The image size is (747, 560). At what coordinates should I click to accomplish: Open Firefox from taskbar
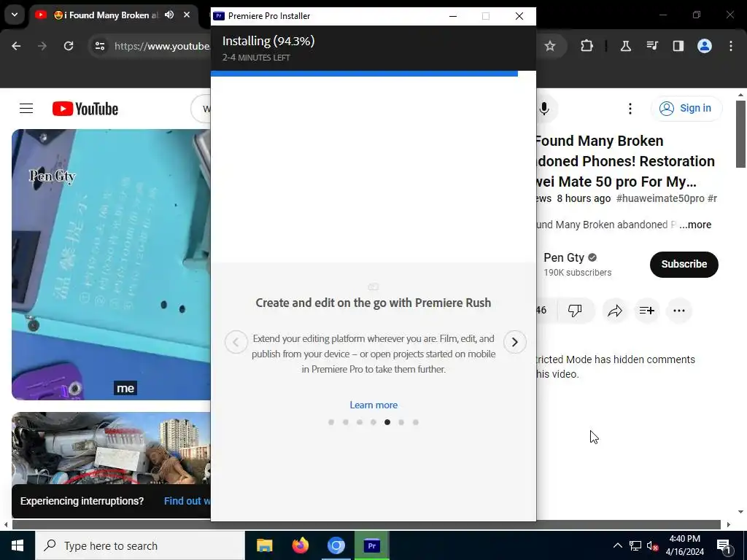[x=300, y=545]
